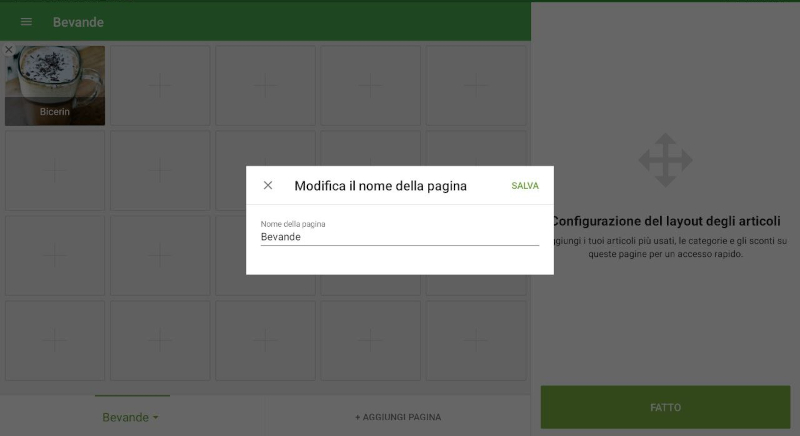Add a new page with Aggiungi Pagina
The width and height of the screenshot is (800, 436).
click(398, 417)
